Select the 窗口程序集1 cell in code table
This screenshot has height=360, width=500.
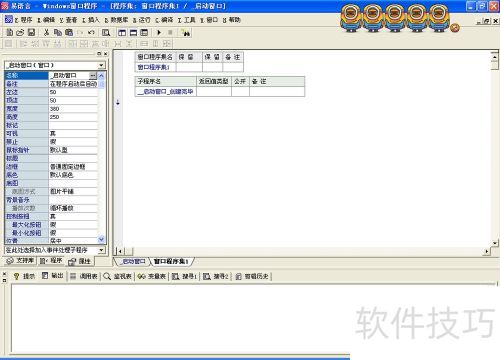(x=155, y=67)
